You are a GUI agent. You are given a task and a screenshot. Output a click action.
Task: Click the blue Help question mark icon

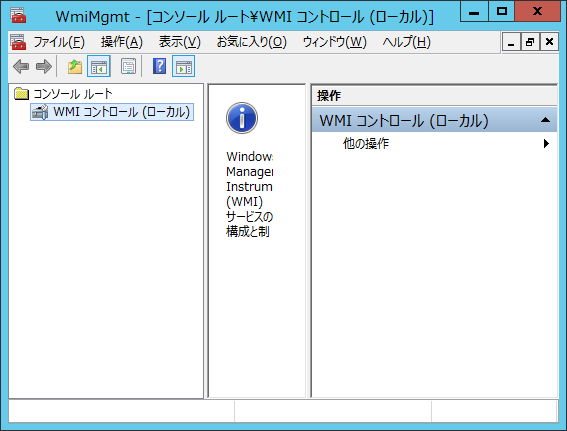(159, 66)
